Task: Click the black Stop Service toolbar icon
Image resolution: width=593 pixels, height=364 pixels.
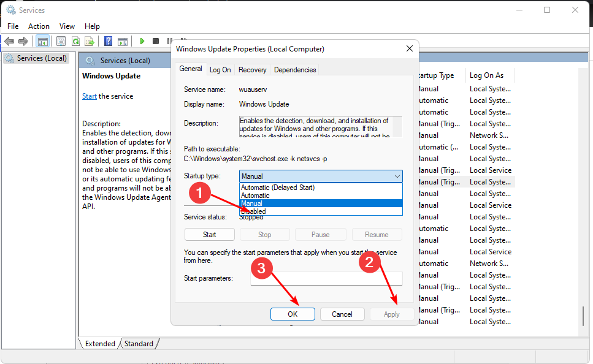Action: pyautogui.click(x=155, y=41)
